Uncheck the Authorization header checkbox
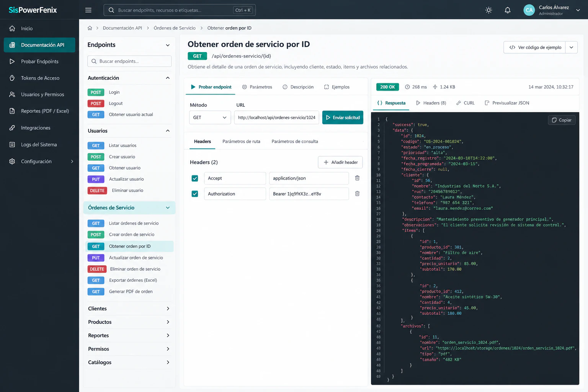Image resolution: width=588 pixels, height=392 pixels. pos(195,194)
